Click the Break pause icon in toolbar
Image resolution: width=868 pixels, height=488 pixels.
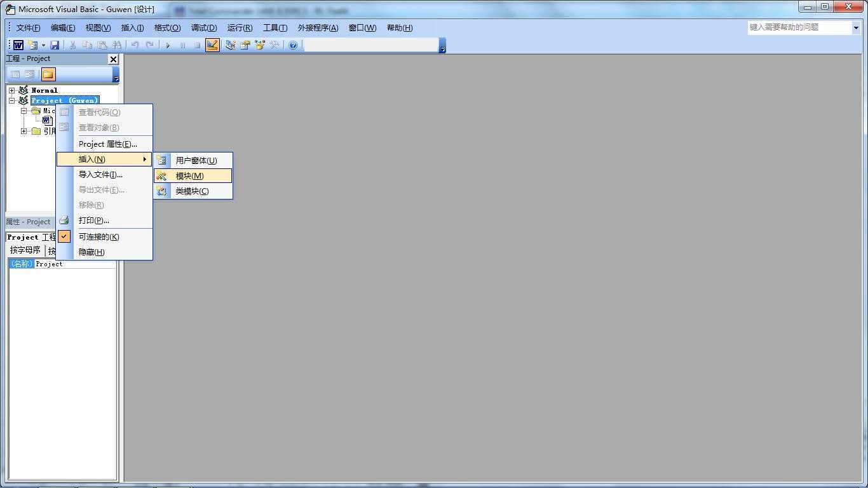[x=182, y=45]
